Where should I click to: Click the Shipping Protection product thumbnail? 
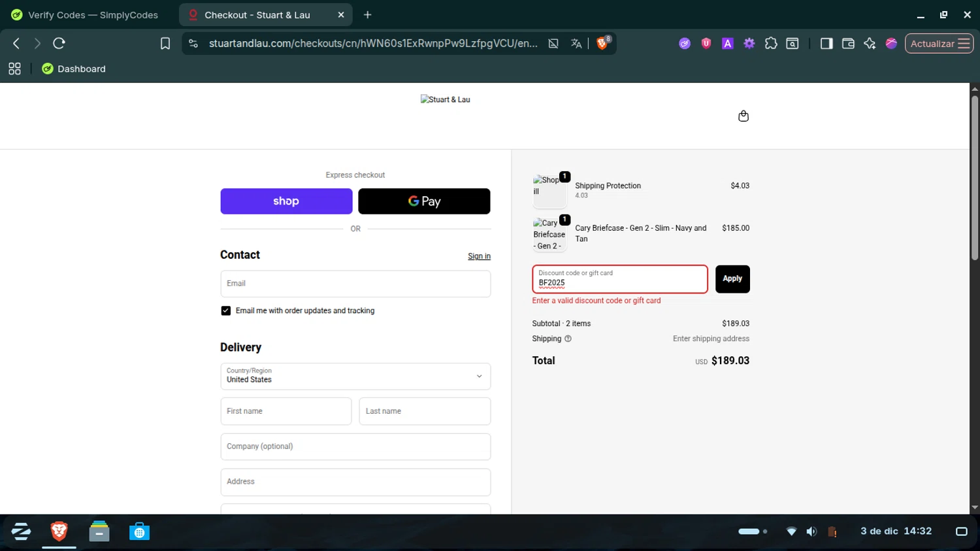tap(549, 191)
